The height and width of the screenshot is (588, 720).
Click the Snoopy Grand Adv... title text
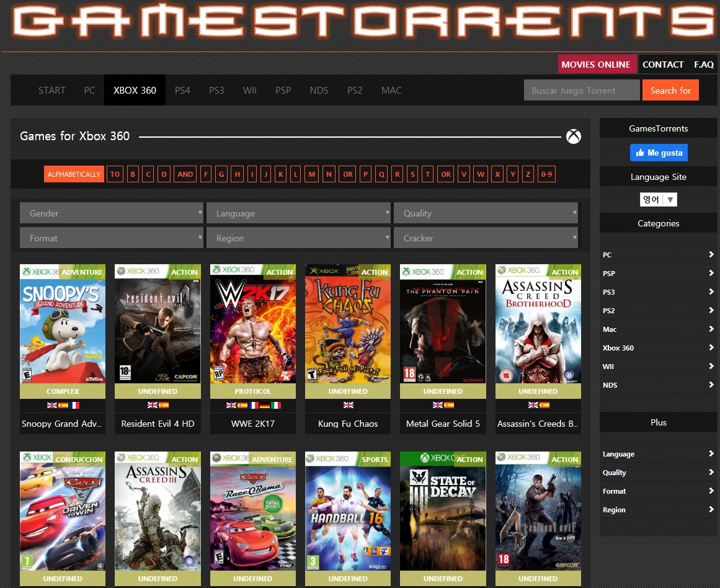click(x=61, y=424)
